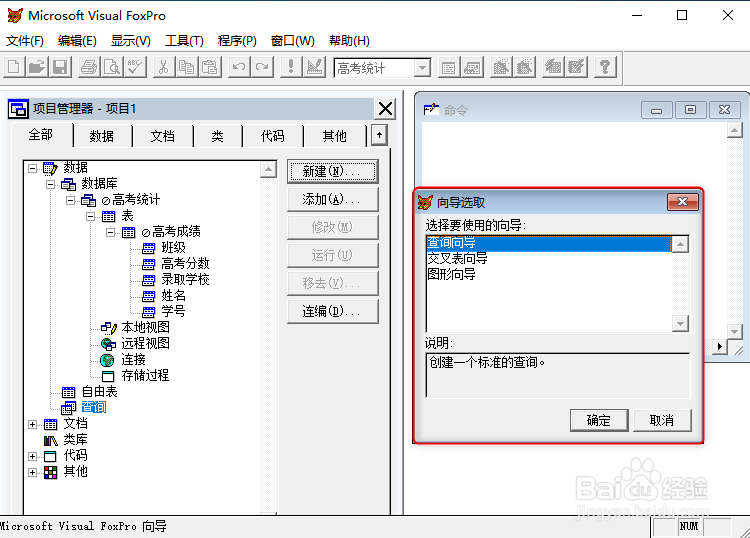Screen dimensions: 750x538
Task: Open the 编辑(E) menu
Action: coord(77,41)
